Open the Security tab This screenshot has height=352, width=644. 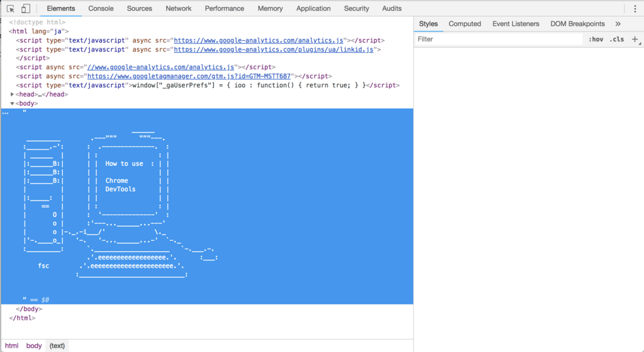(x=357, y=9)
